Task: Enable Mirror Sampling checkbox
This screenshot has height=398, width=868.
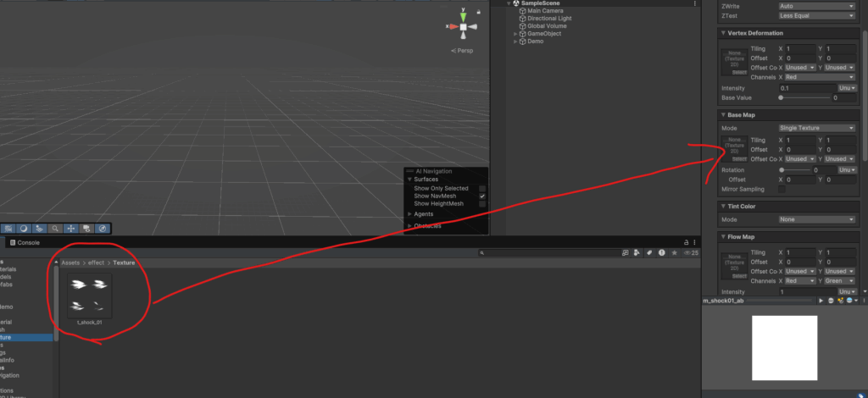Action: (782, 189)
